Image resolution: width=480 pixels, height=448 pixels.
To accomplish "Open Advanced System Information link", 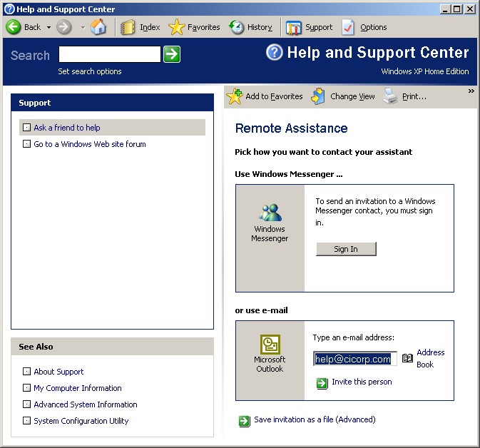I will click(86, 404).
